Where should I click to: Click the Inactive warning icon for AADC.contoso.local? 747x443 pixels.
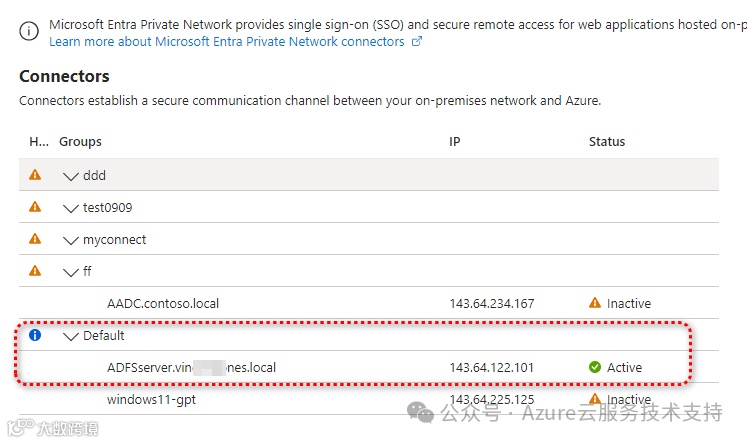point(595,303)
